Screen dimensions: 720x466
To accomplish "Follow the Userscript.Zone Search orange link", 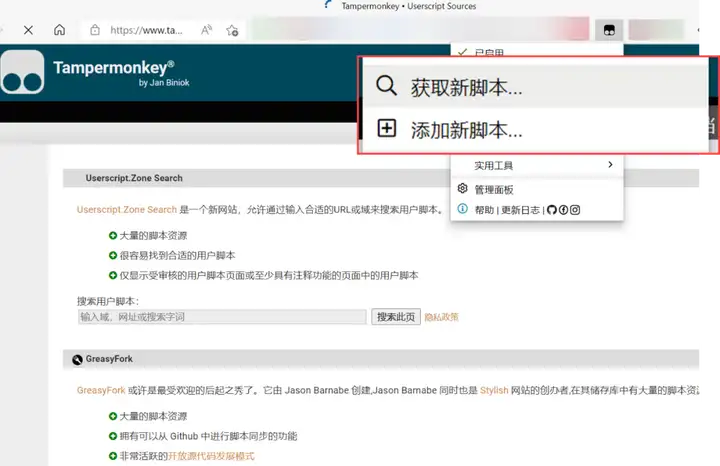I will pyautogui.click(x=127, y=210).
